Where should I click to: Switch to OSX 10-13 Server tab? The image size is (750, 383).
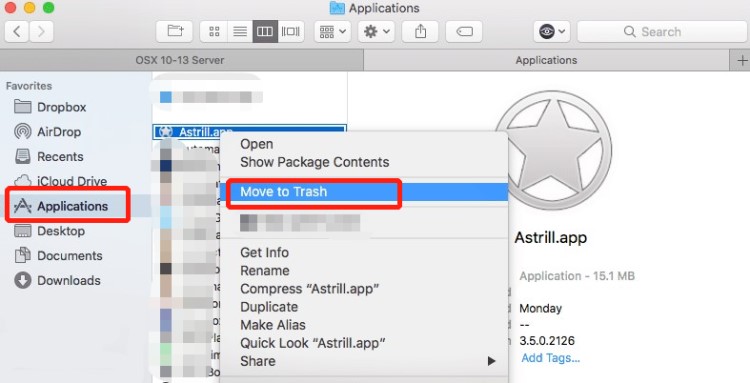[x=181, y=60]
